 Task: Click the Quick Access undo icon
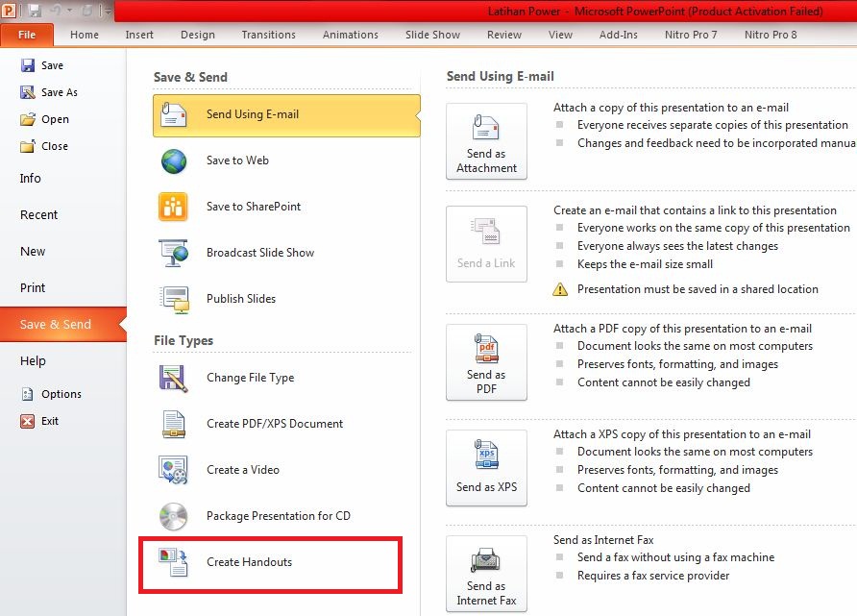[57, 11]
